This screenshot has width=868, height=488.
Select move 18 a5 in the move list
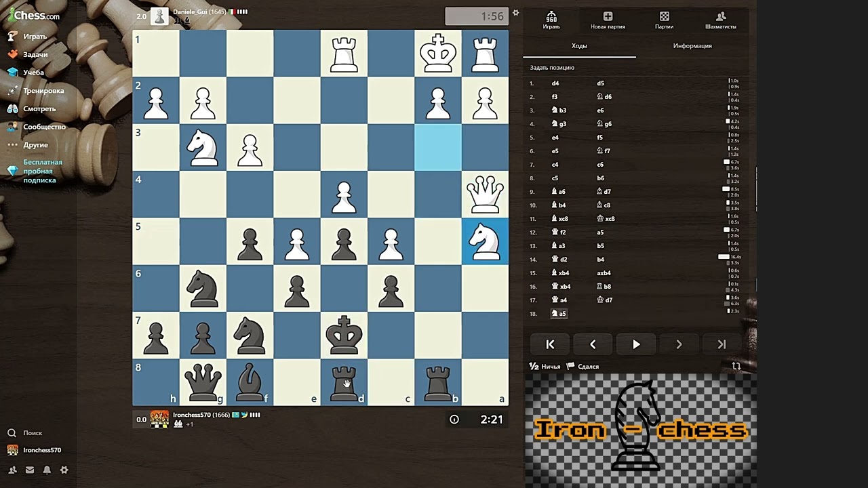559,314
